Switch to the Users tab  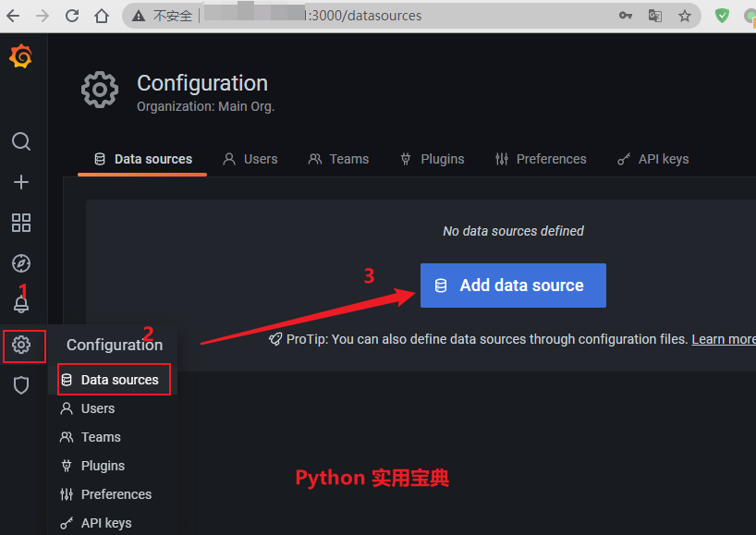(250, 159)
